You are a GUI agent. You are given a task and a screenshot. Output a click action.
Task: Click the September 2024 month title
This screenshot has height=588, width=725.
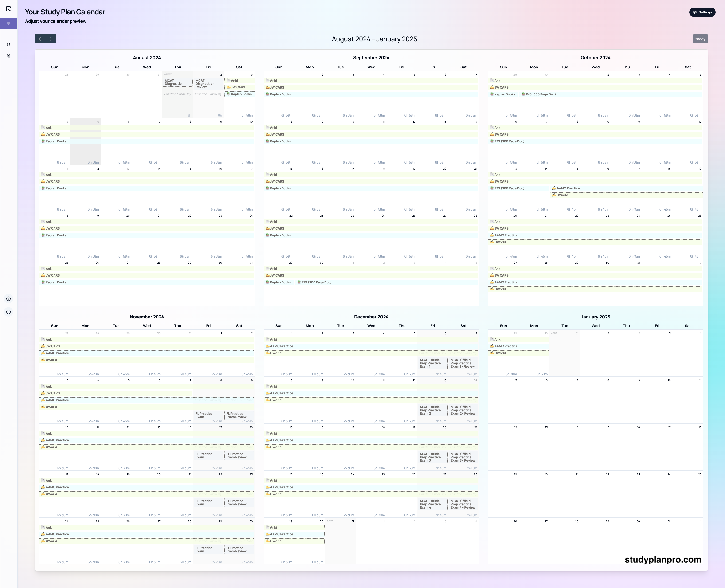click(x=371, y=58)
